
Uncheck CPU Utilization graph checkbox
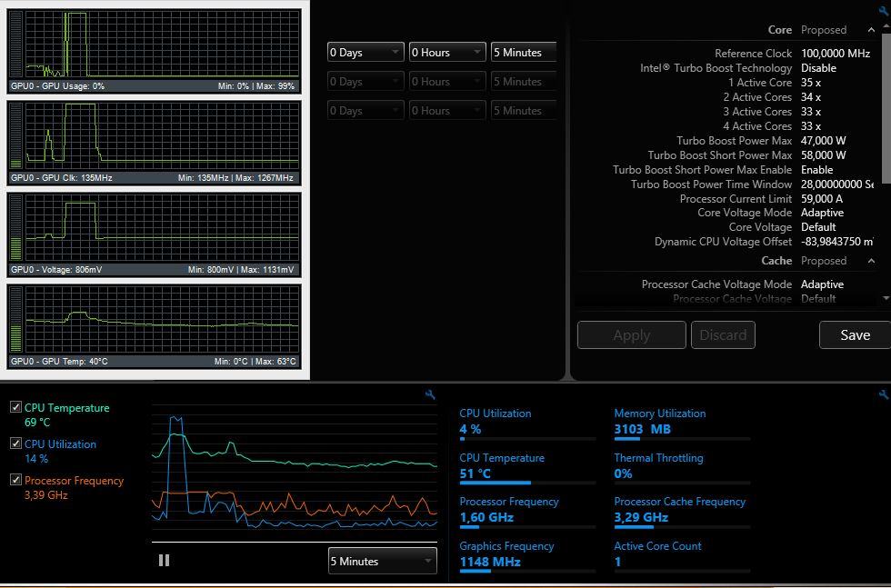point(16,443)
